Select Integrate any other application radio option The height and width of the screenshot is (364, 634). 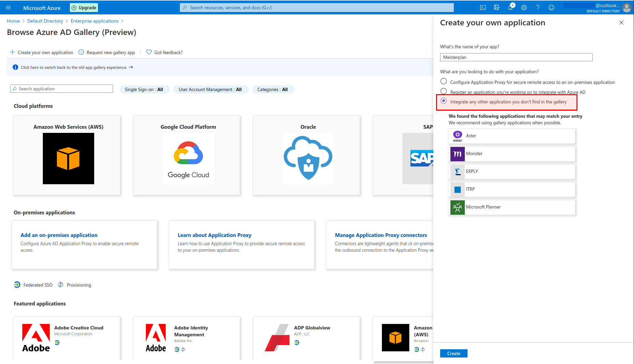tap(444, 101)
